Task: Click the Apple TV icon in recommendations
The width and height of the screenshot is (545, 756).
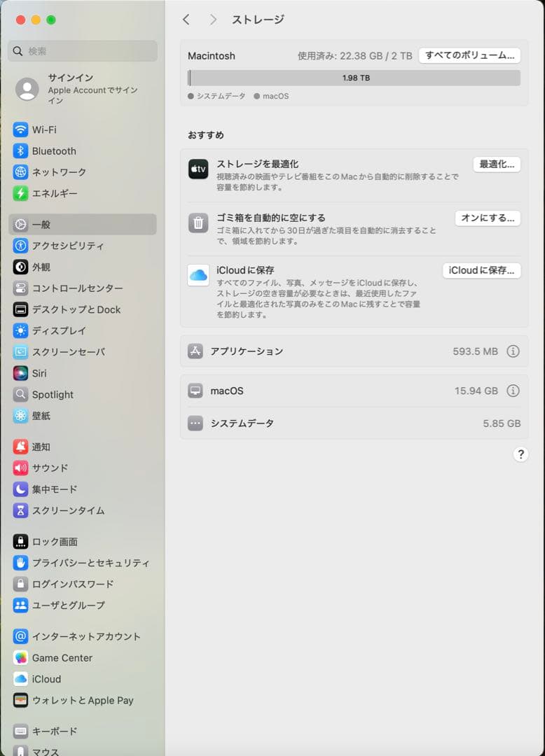Action: (x=198, y=169)
